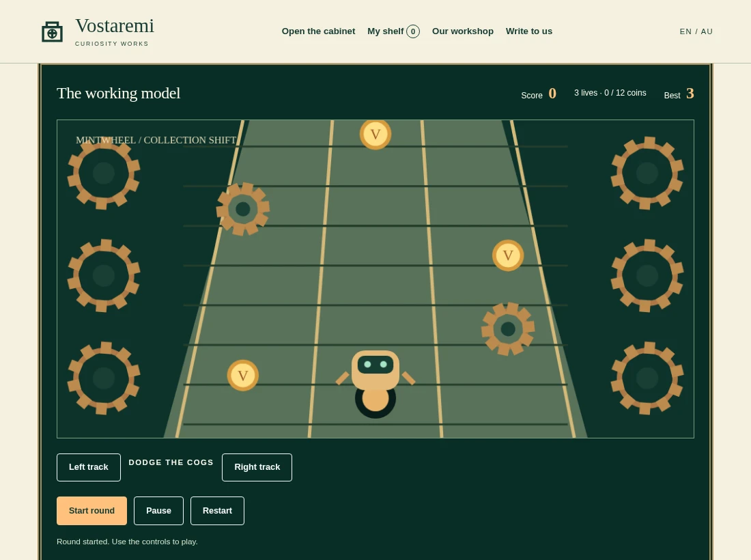Click the Vostaremi brand name
The width and height of the screenshot is (751, 560).
115,26
